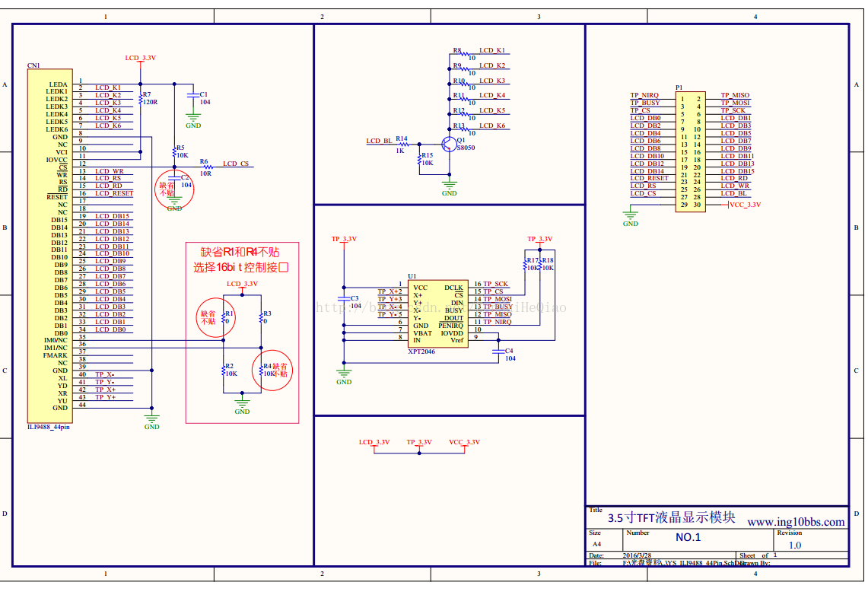
Task: Select resistor R6 10R on CS line
Action: click(208, 167)
